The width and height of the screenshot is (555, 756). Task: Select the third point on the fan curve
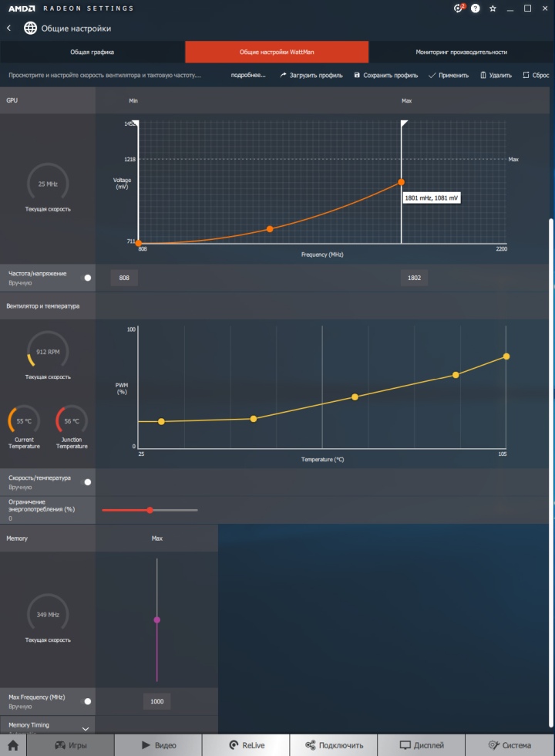tap(355, 397)
